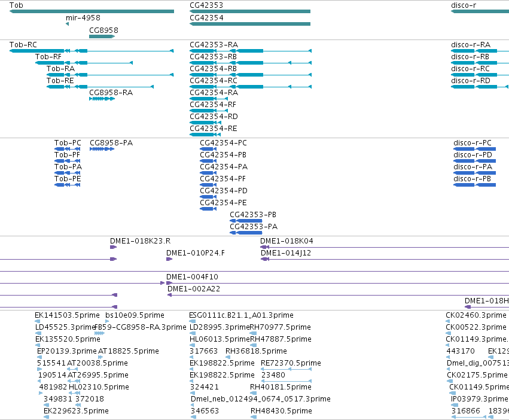Click the EK229623.5prime EST label

pyautogui.click(x=77, y=411)
